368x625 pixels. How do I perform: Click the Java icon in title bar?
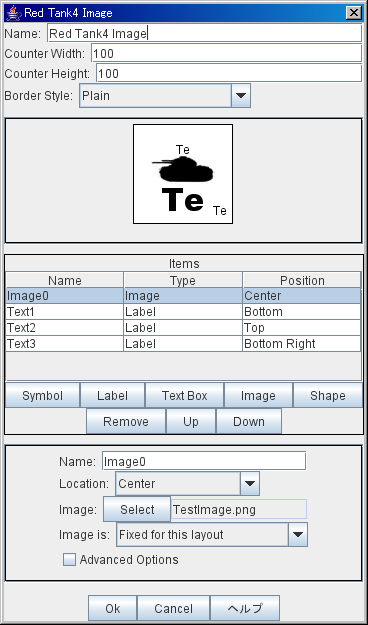14,13
